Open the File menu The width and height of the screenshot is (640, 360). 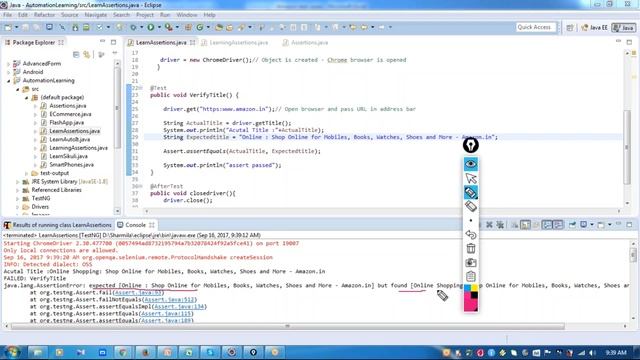click(x=7, y=15)
